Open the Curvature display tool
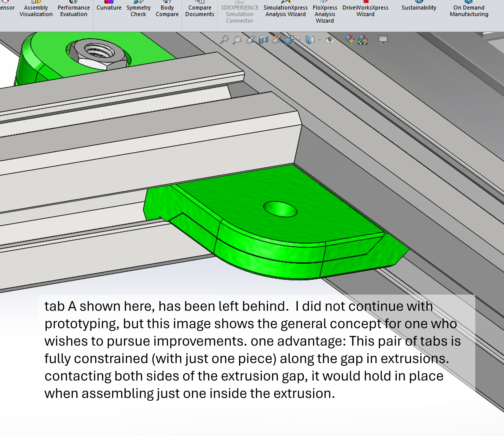The image size is (504, 436). pyautogui.click(x=109, y=7)
